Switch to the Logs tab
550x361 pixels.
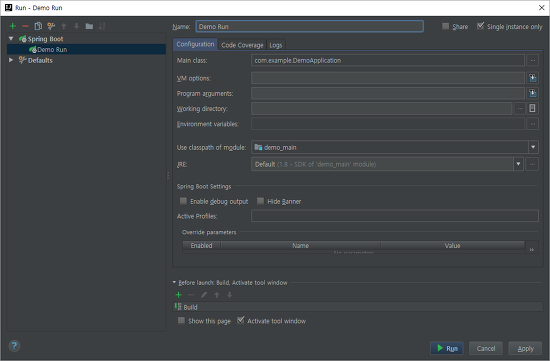[276, 45]
